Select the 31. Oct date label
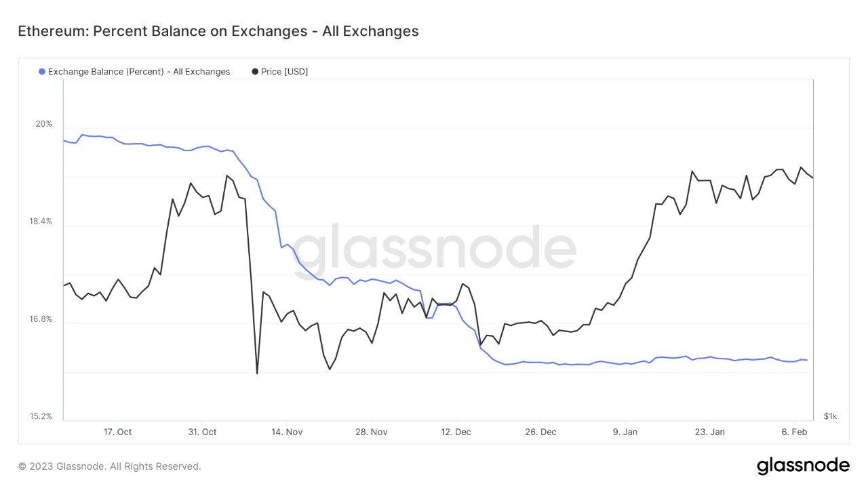Viewport: 868px width, 488px height. (202, 432)
